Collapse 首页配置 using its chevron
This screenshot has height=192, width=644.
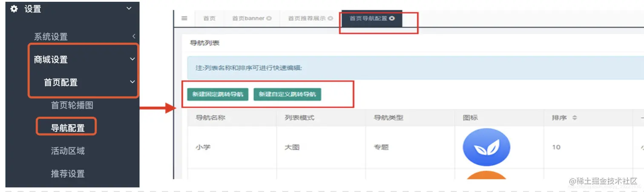point(132,82)
